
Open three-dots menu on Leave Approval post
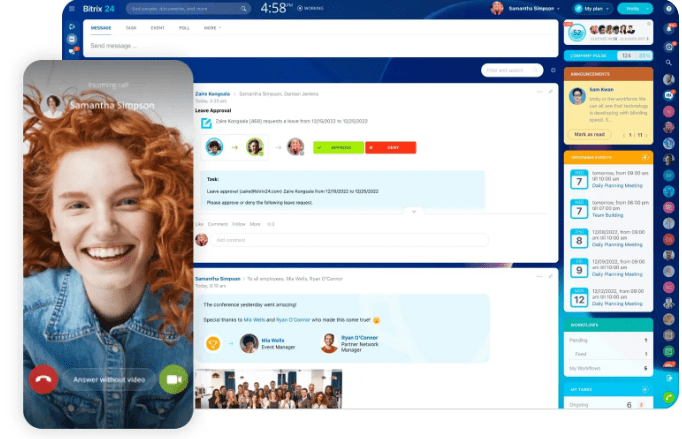[539, 92]
